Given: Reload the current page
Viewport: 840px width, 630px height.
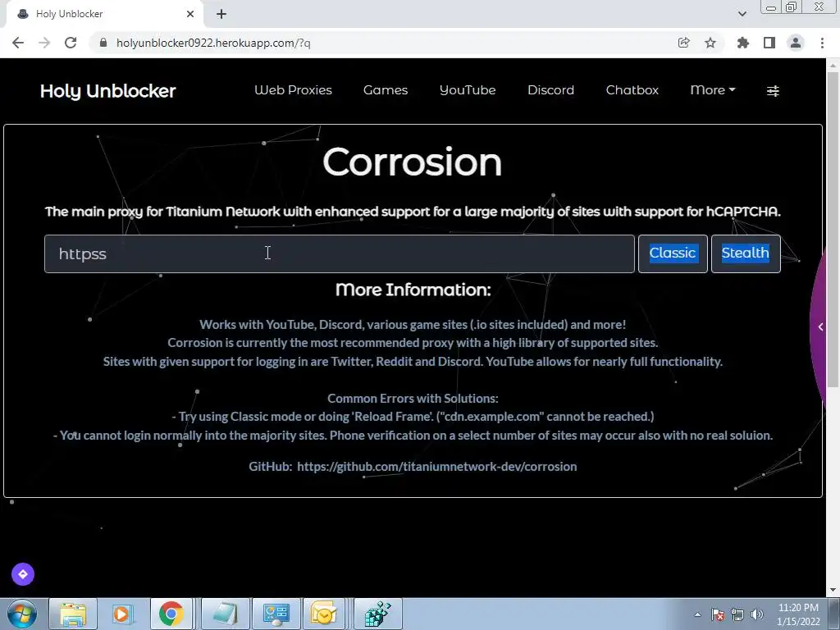Looking at the screenshot, I should pos(71,43).
